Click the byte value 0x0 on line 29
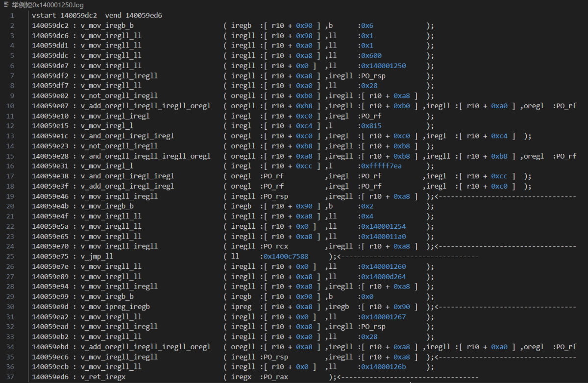This screenshot has width=588, height=383. pos(367,296)
